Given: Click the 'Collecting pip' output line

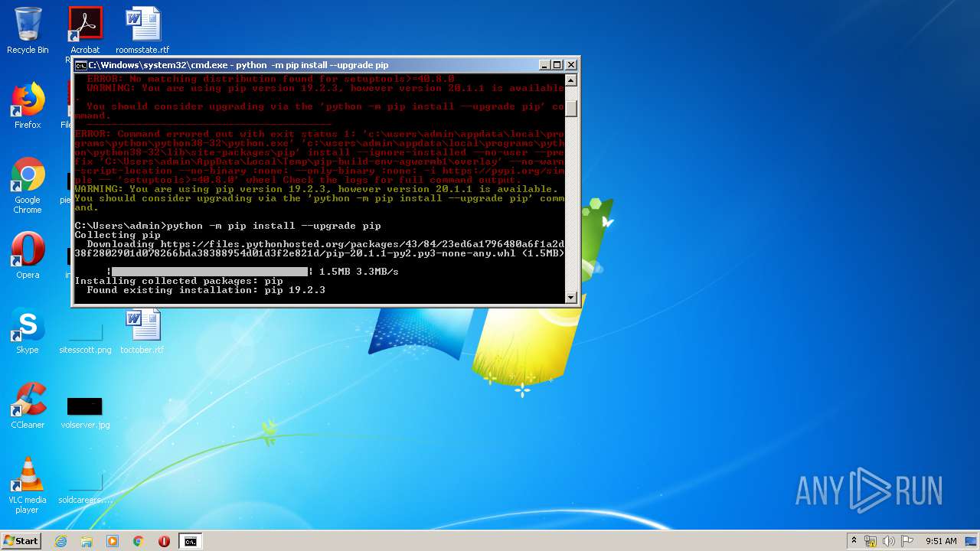Looking at the screenshot, I should tap(117, 235).
